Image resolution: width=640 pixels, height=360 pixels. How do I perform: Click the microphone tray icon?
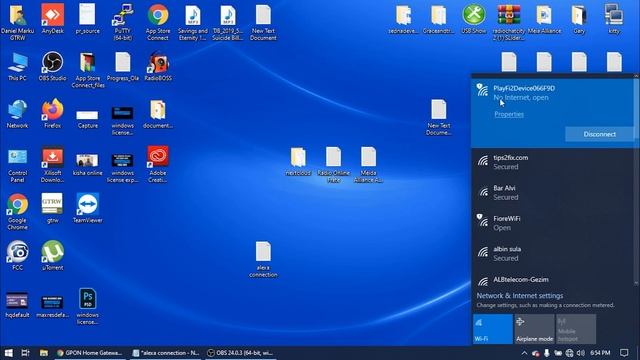click(x=547, y=353)
